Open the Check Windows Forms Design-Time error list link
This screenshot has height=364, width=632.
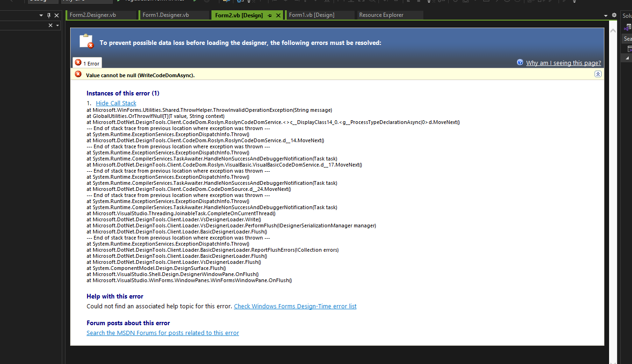coord(295,306)
